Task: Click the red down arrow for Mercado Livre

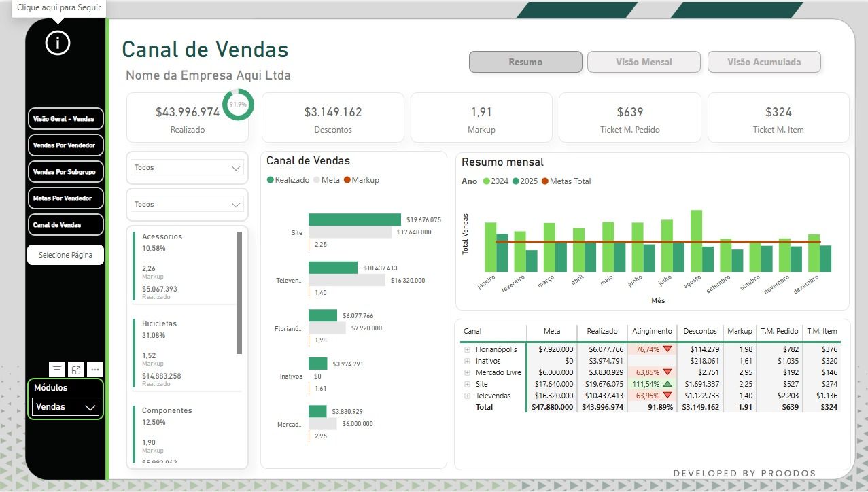Action: 667,372
